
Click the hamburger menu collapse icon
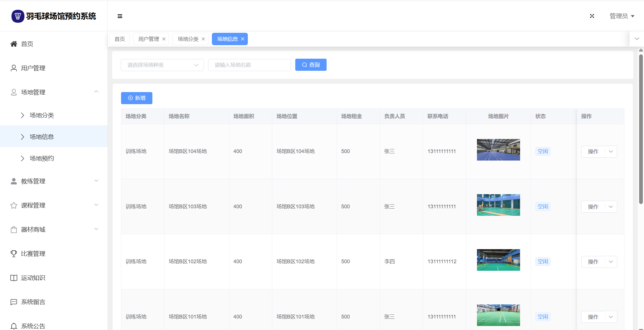[x=120, y=16]
